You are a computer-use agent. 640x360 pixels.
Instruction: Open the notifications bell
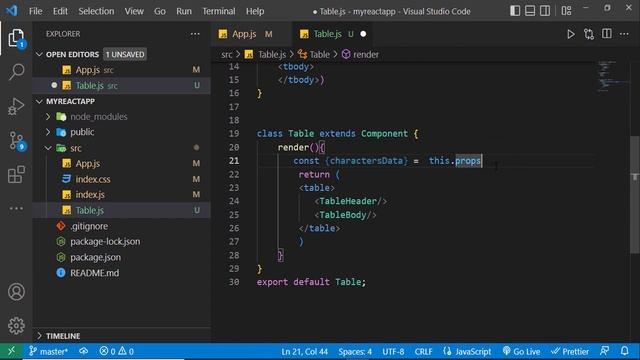click(x=624, y=351)
